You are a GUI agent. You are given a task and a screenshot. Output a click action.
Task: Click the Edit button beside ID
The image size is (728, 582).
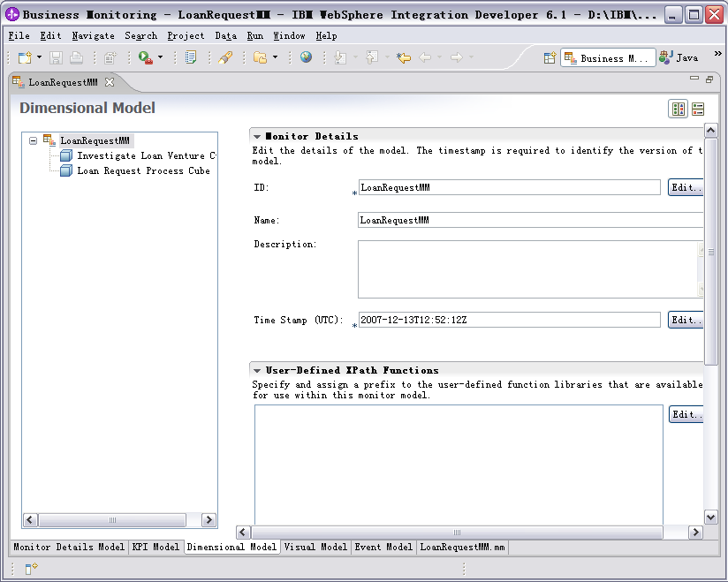pos(686,187)
